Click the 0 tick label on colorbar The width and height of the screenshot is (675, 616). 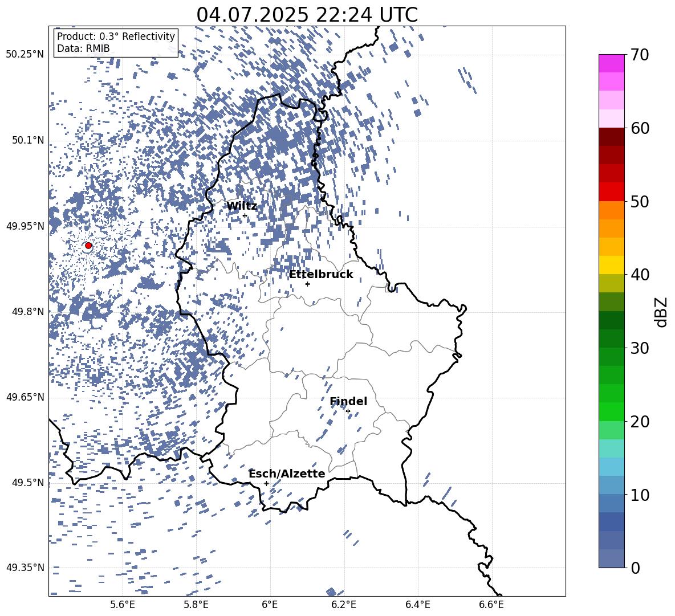pyautogui.click(x=635, y=568)
